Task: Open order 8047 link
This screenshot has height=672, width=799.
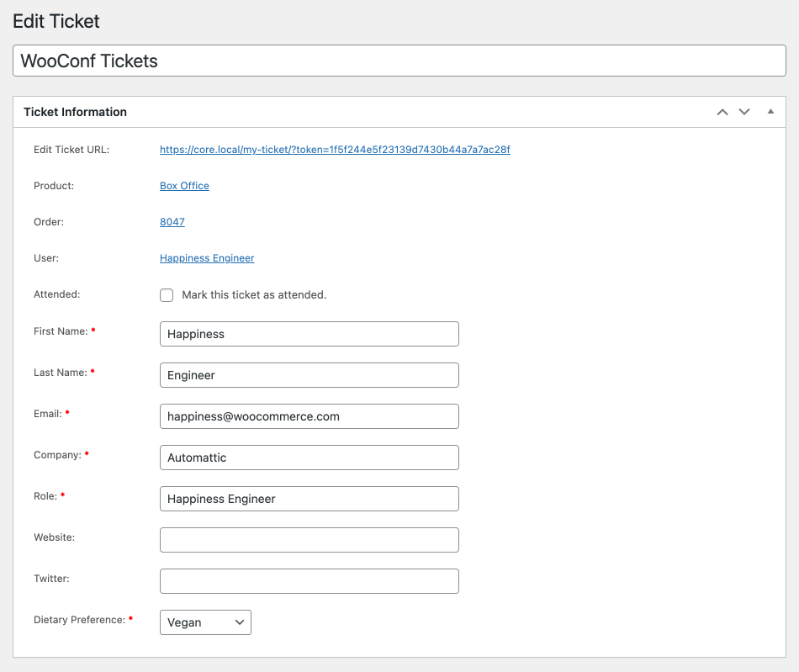Action: coord(172,222)
